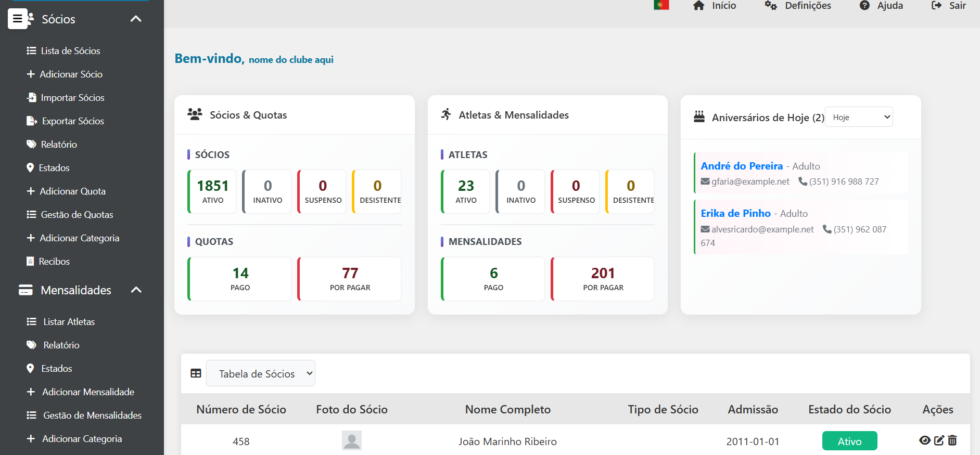Click the Ativo status badge
980x455 pixels.
849,441
